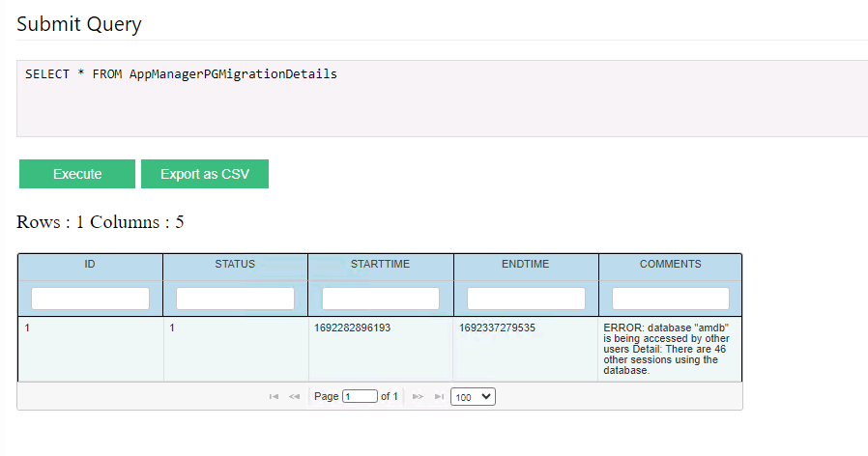Go to the next results page
This screenshot has height=456, width=868.
[419, 397]
